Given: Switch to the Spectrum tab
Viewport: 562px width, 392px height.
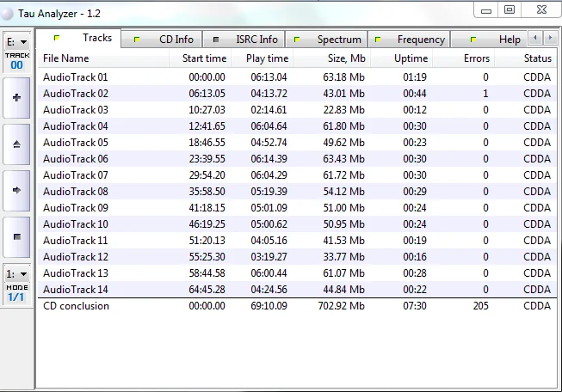Looking at the screenshot, I should coord(326,40).
